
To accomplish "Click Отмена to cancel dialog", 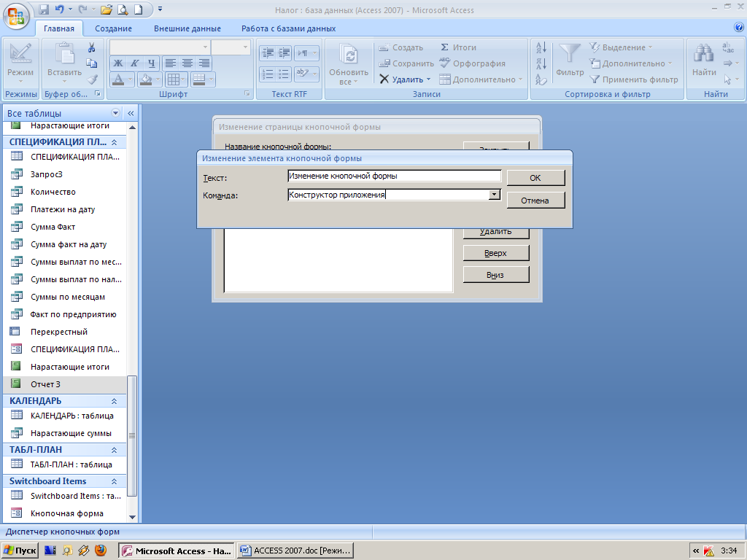I will point(535,201).
